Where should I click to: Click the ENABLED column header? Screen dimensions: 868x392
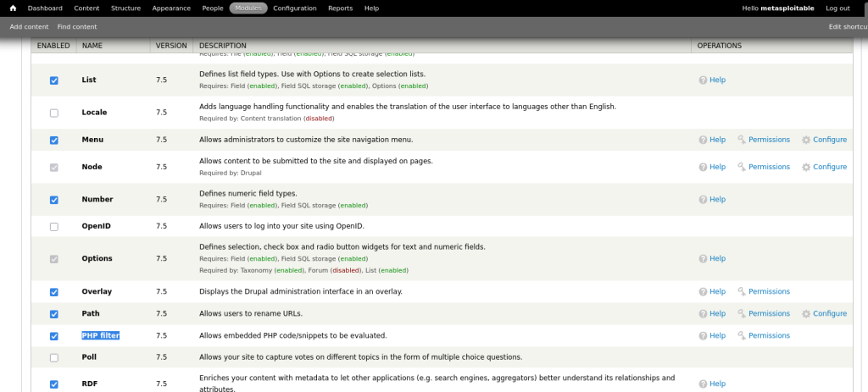(53, 46)
